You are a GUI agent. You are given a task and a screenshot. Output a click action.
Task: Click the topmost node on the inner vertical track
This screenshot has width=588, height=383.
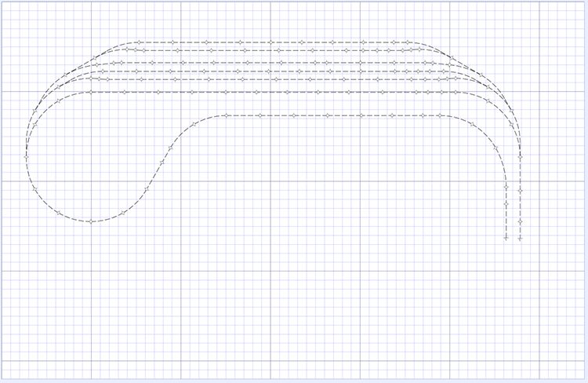coord(506,188)
